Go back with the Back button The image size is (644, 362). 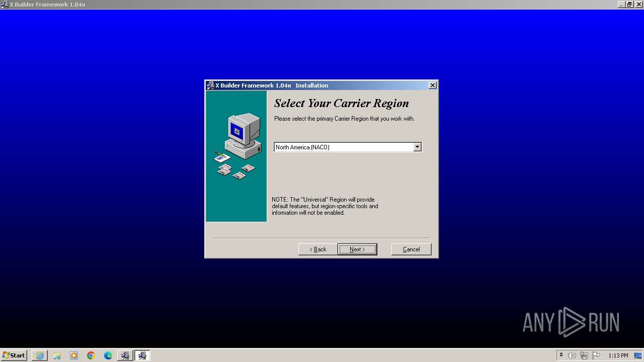click(317, 249)
